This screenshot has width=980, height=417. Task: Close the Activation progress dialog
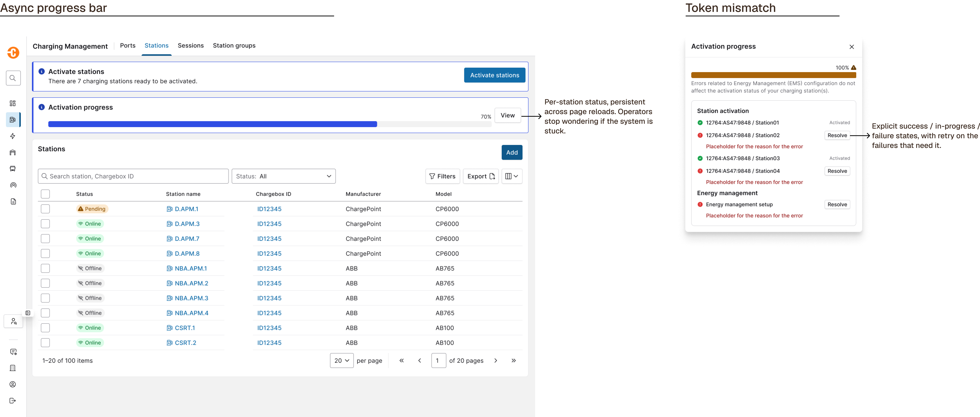pyautogui.click(x=852, y=47)
